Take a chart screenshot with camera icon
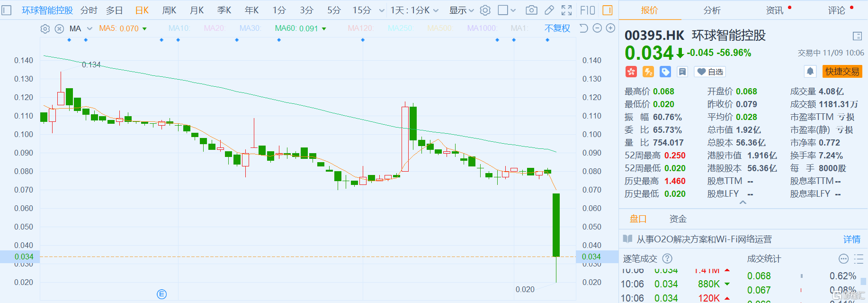The height and width of the screenshot is (303, 868). 532,10
